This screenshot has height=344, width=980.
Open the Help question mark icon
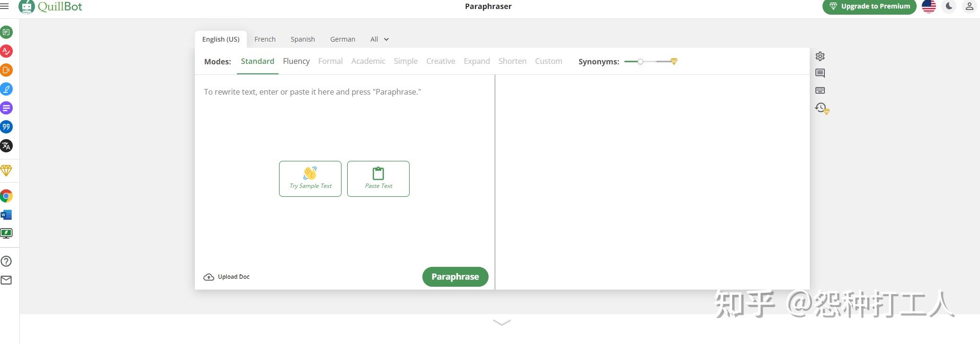tap(6, 261)
